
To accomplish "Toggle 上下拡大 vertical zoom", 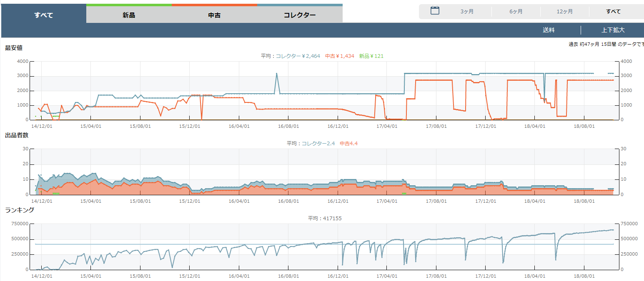I will 613,30.
